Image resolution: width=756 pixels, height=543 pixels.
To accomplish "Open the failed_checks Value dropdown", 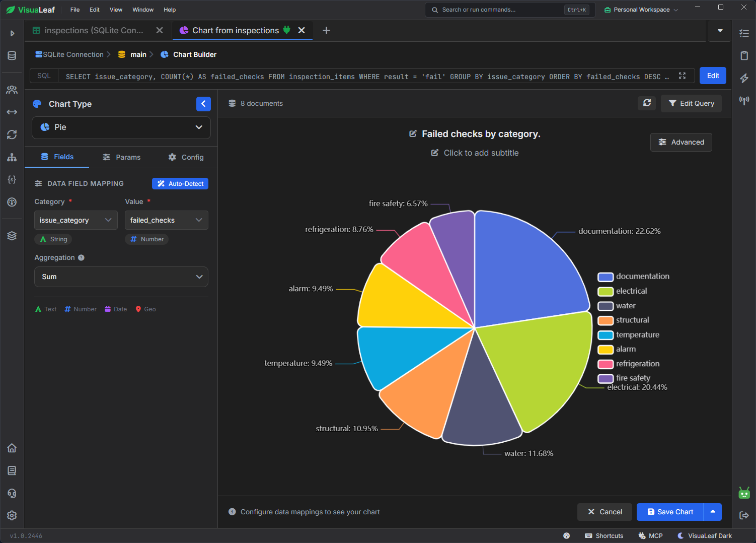I will (x=167, y=220).
